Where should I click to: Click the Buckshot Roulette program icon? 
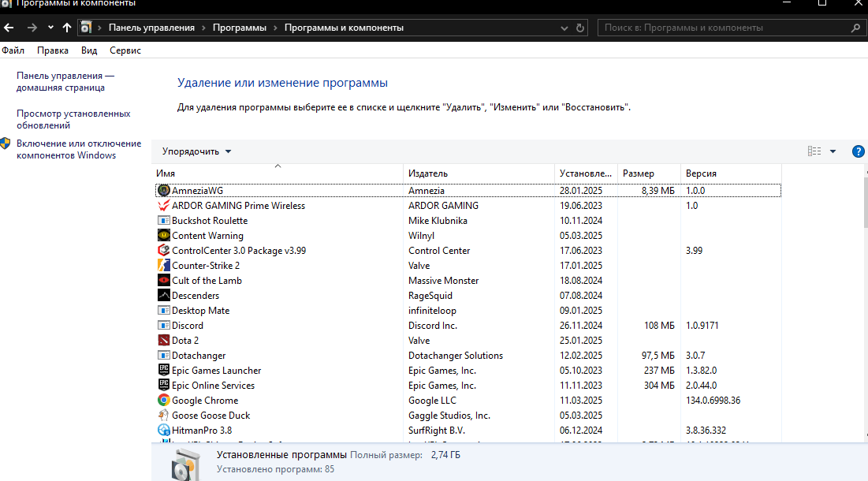click(x=163, y=220)
